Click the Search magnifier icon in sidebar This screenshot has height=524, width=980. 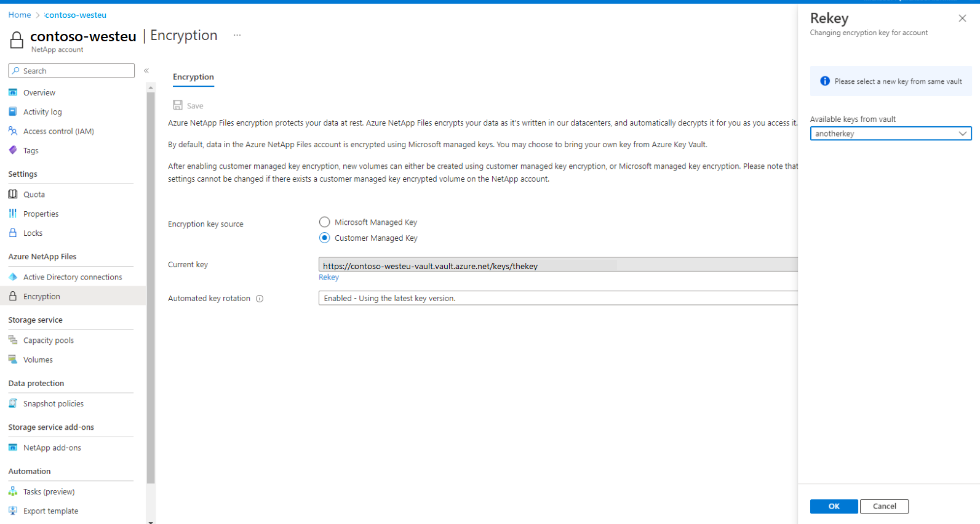(16, 71)
